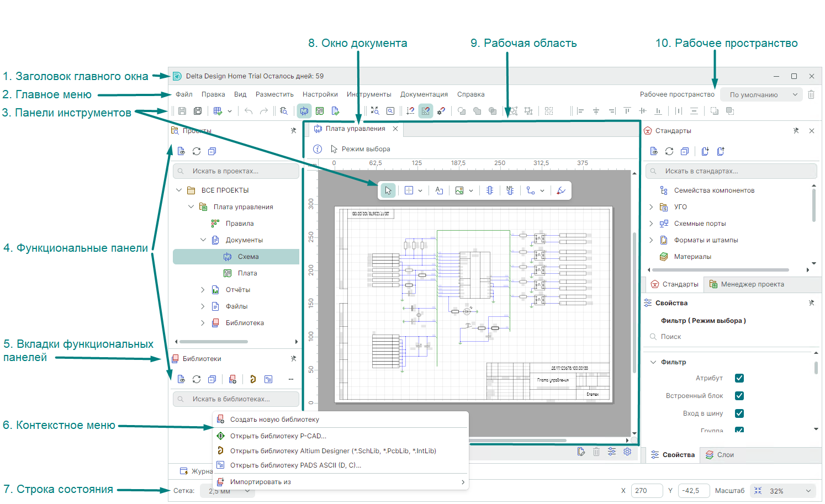
Task: Open the По умолчанию workspace dropdown
Action: 761,94
